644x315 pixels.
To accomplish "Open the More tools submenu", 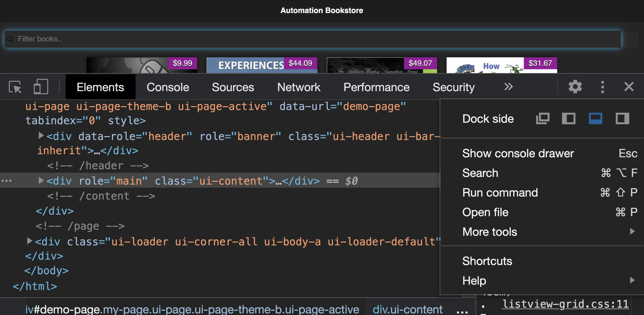I will [x=489, y=232].
